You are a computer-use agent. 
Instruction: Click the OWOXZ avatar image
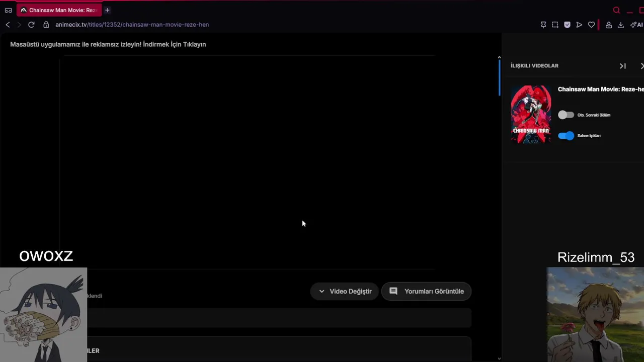(x=43, y=315)
